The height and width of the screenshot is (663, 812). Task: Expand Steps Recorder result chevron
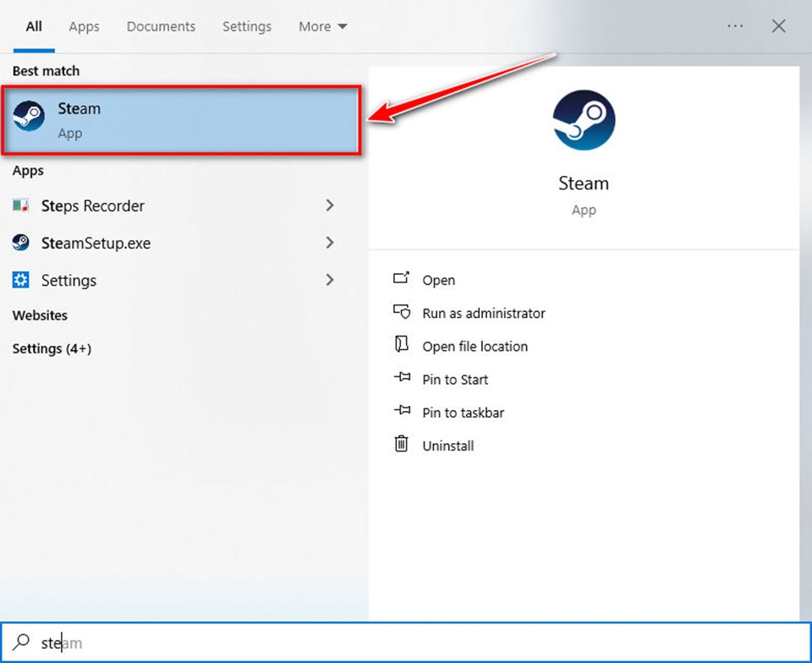point(330,205)
